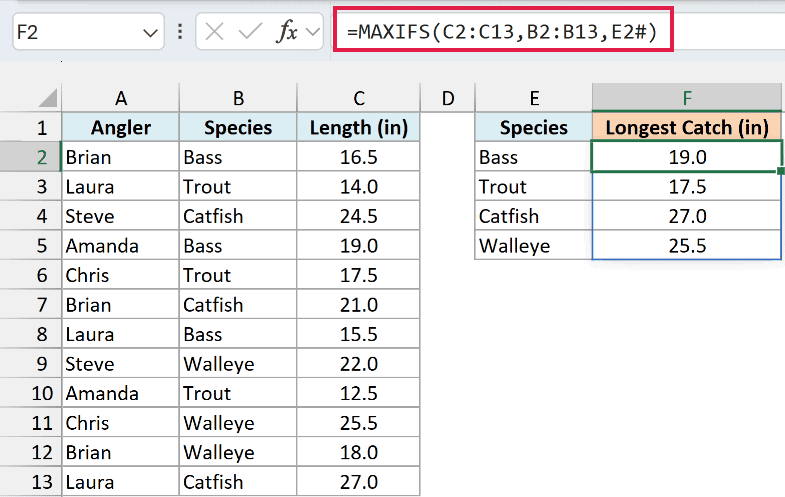
Task: Select cell C4 showing 24.5
Action: (358, 216)
